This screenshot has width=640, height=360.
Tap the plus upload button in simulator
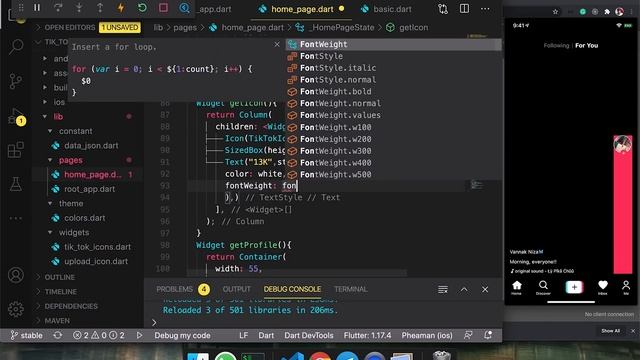pos(574,287)
